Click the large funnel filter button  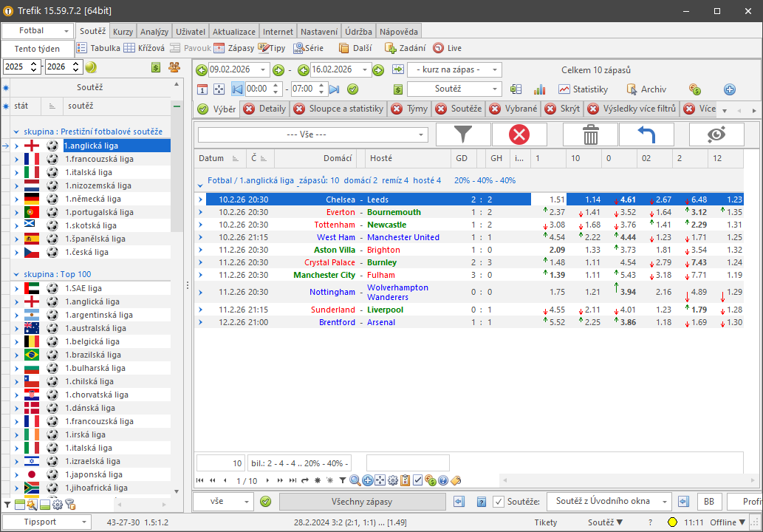tap(463, 134)
